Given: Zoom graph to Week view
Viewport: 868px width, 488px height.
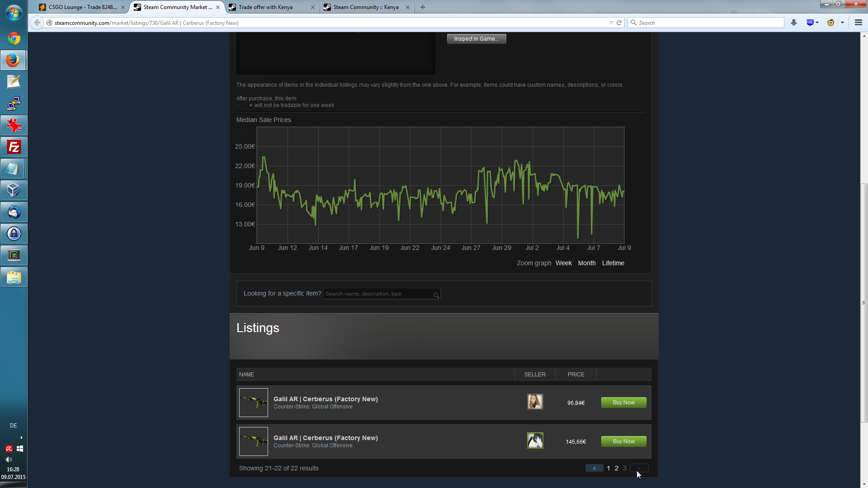Looking at the screenshot, I should tap(563, 263).
